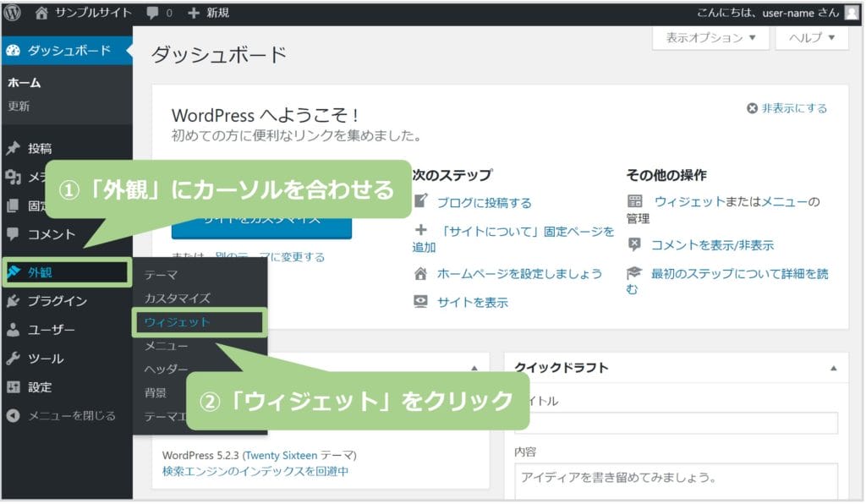Click the 非表示にする link
Viewport: 866px width, 504px height.
(x=795, y=108)
